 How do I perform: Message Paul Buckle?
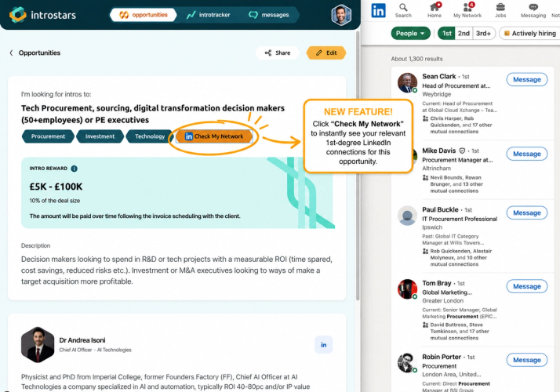[x=527, y=212]
